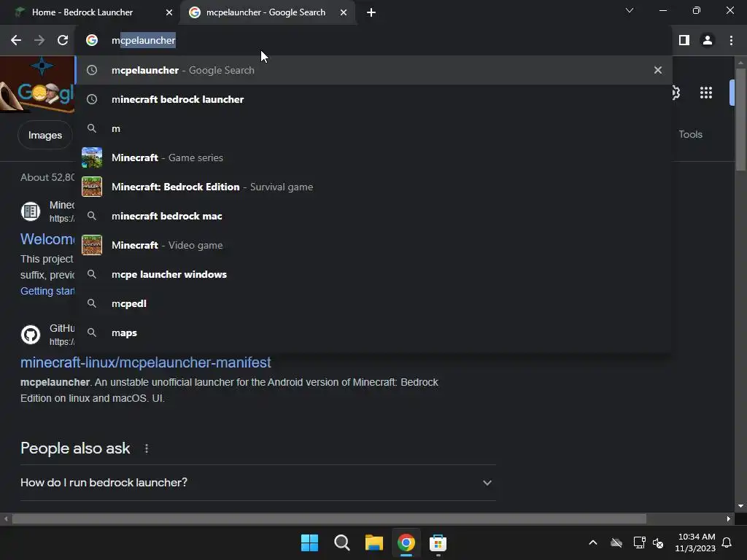Open Chrome's three-dot menu
The height and width of the screenshot is (560, 747).
tap(731, 41)
